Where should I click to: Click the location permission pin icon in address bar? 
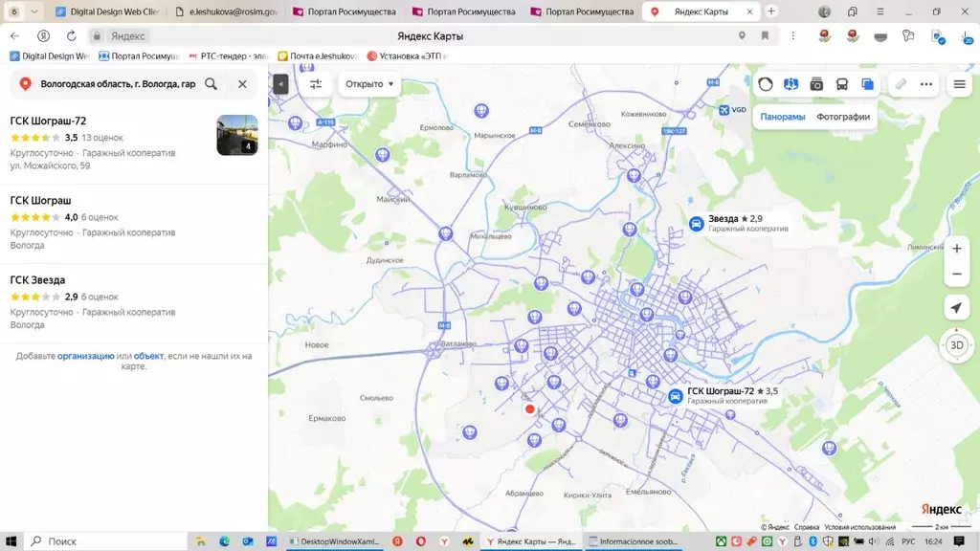tap(742, 36)
